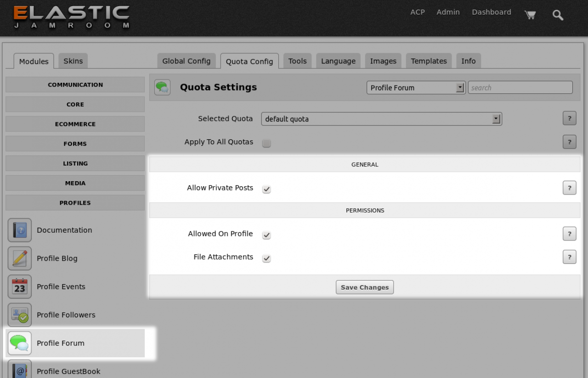Open the Profile Forum module dropdown

416,87
